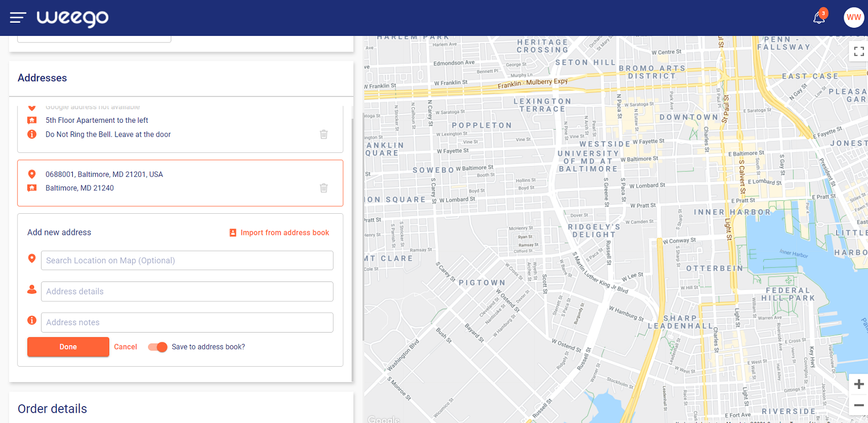Click info icon next to Do Not Ring the Bell
868x423 pixels.
click(x=32, y=134)
